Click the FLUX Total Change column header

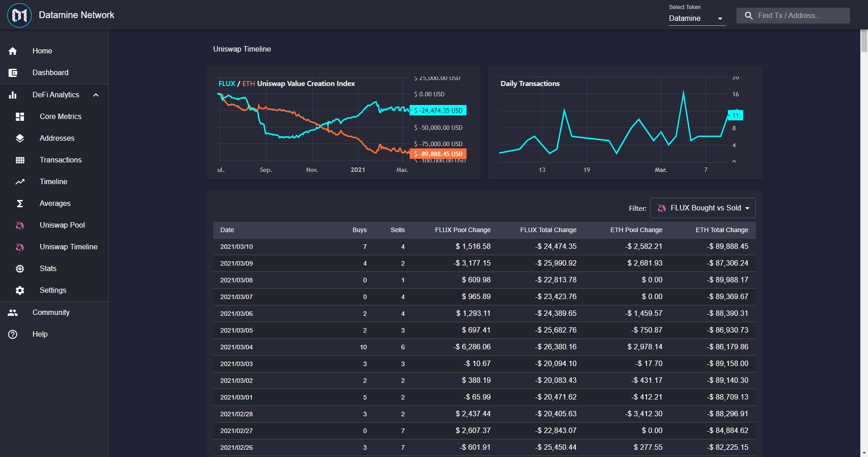tap(548, 230)
